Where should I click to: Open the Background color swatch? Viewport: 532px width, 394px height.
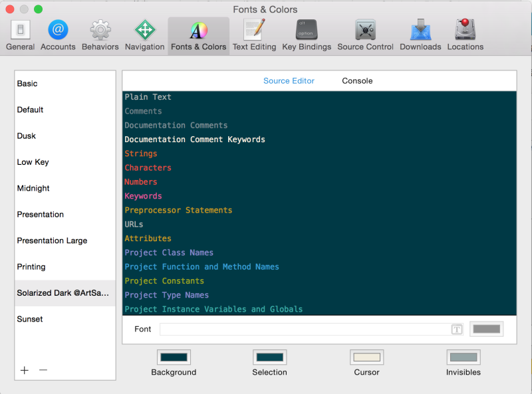coord(174,356)
